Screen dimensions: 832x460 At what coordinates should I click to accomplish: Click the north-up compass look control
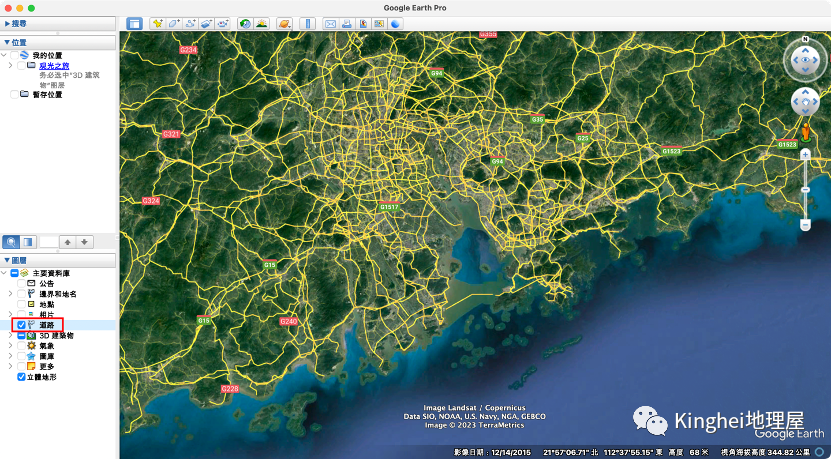point(805,61)
